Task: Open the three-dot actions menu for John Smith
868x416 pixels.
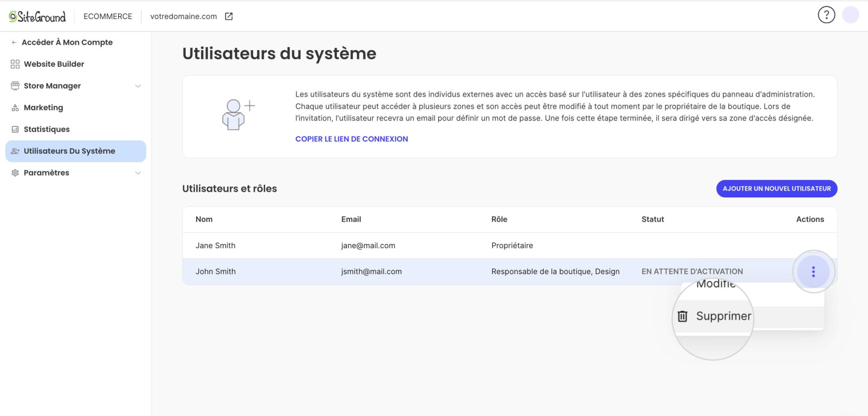Action: 813,271
